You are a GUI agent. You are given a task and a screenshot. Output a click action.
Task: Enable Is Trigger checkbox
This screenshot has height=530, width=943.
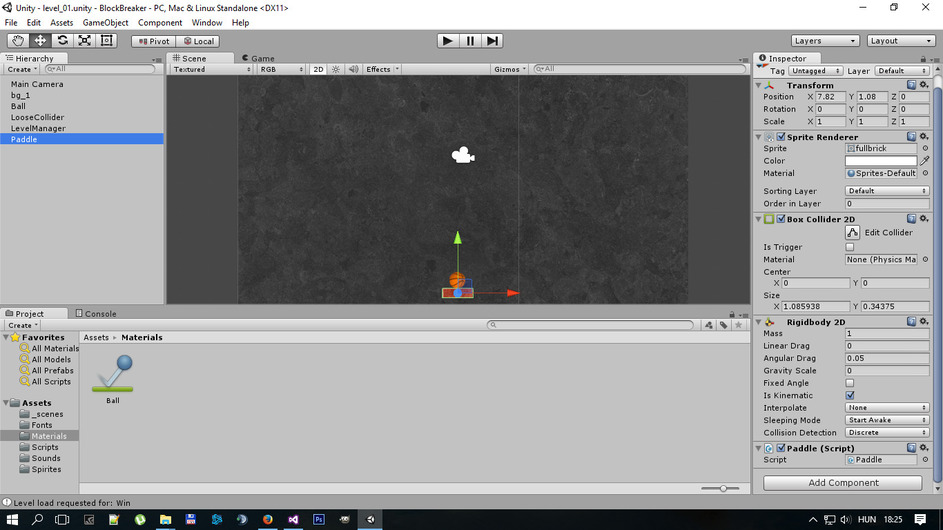(x=850, y=247)
